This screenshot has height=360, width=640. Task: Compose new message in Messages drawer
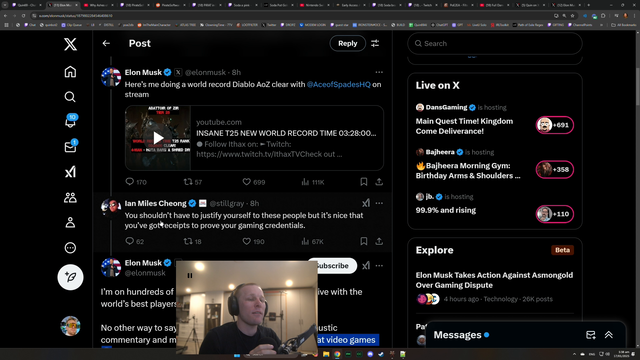coord(591,335)
